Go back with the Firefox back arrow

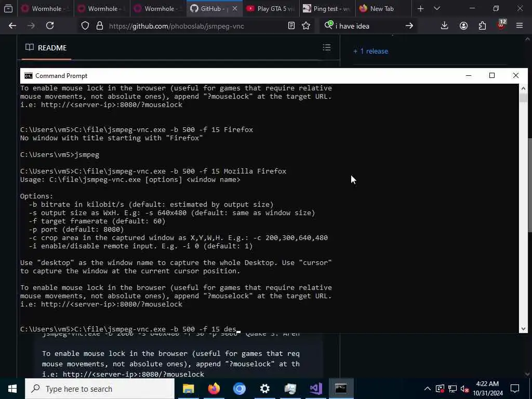pyautogui.click(x=12, y=26)
